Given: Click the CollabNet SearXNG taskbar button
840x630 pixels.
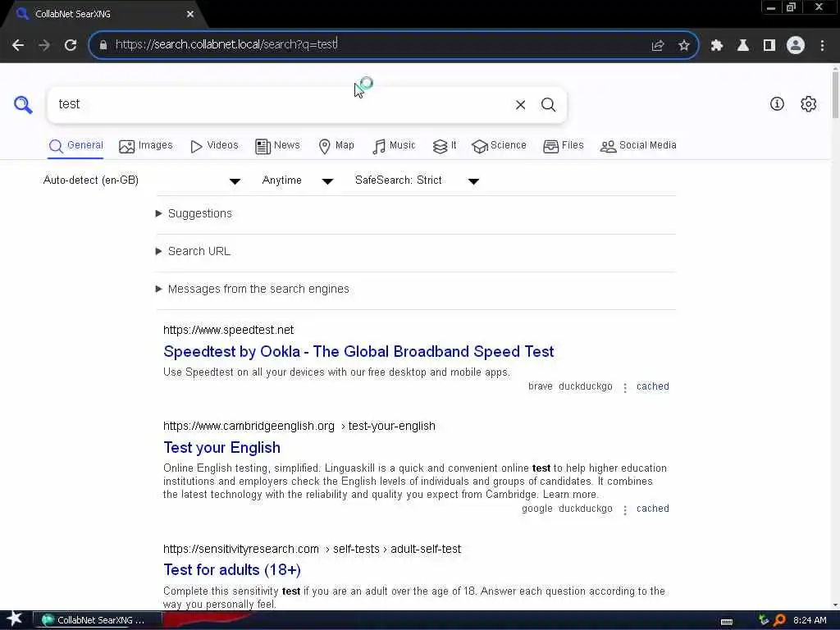Looking at the screenshot, I should (x=98, y=620).
